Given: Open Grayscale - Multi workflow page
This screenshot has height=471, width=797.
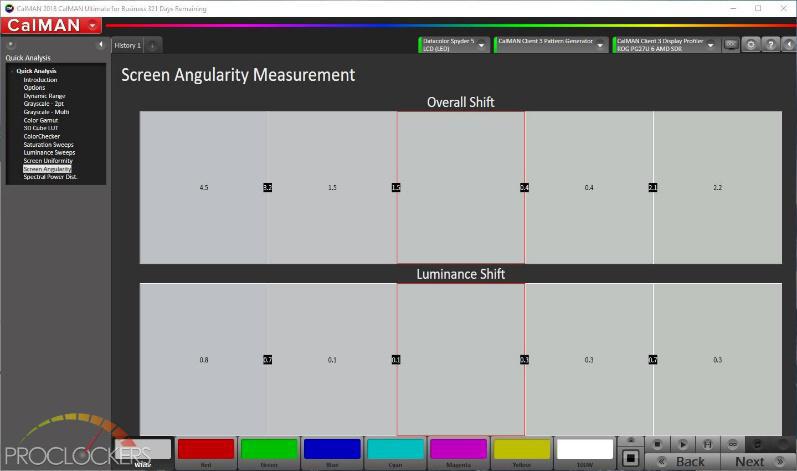Looking at the screenshot, I should [x=46, y=112].
